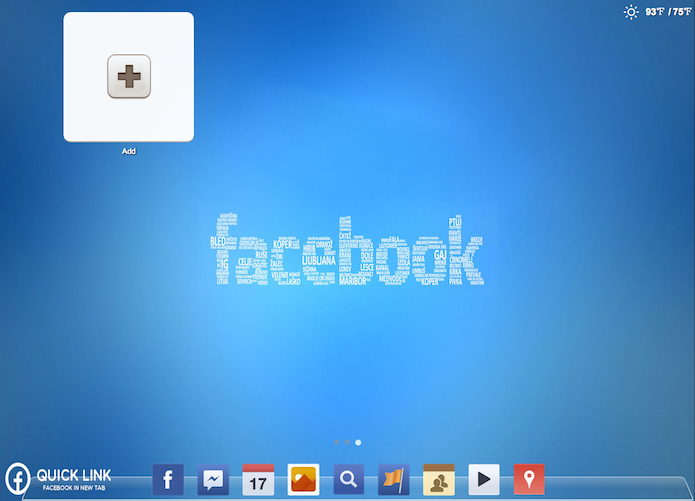Click the plus button on Add tile
The height and width of the screenshot is (501, 695).
(x=129, y=76)
